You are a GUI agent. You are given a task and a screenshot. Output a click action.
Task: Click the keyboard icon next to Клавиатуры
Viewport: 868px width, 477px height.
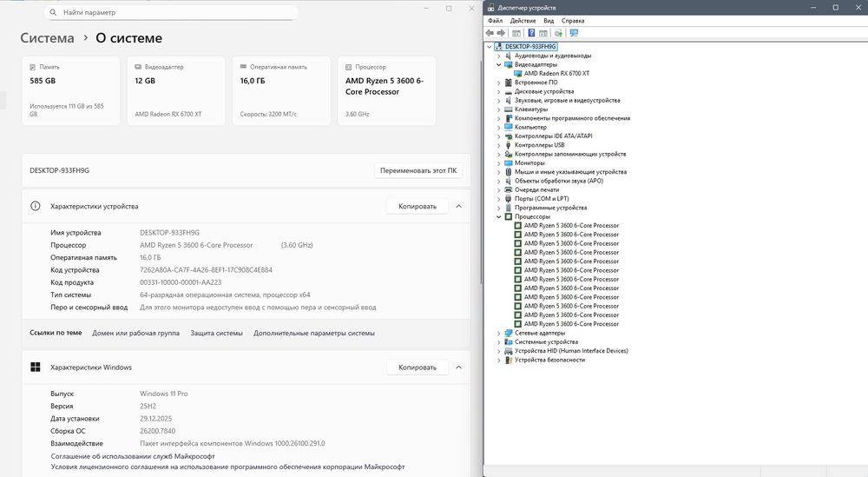point(508,109)
